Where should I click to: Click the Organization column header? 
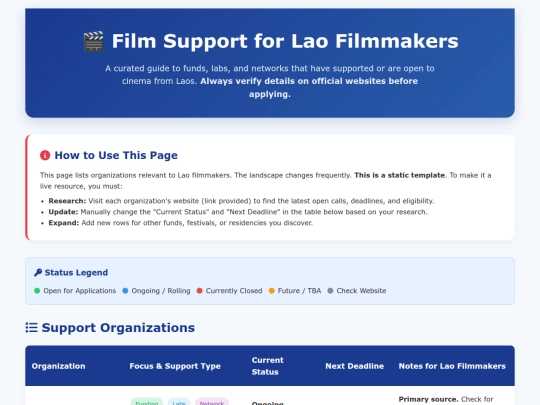point(59,366)
